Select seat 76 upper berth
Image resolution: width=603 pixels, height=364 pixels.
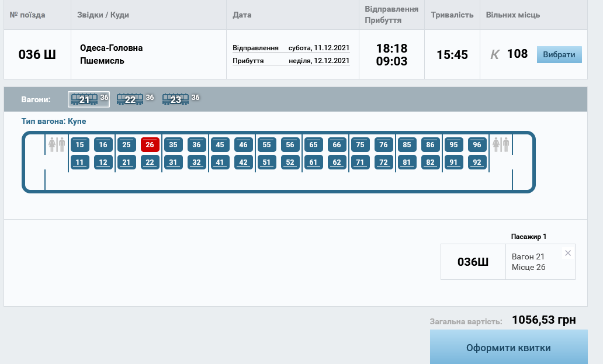coord(384,144)
